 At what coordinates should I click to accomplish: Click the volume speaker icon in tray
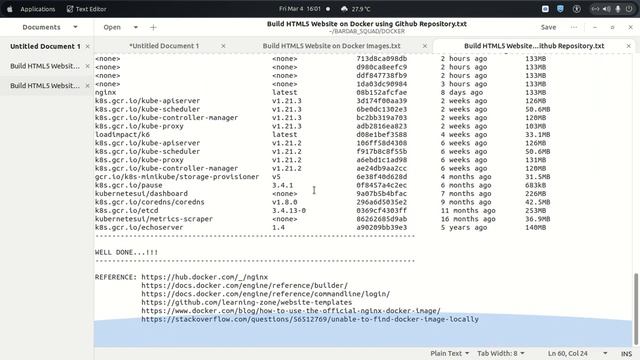pyautogui.click(x=607, y=9)
